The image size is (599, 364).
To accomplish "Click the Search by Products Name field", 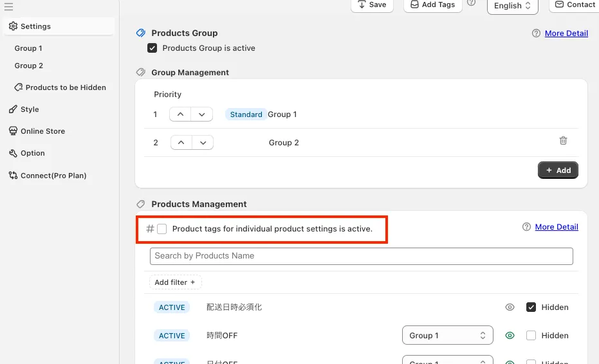I will click(361, 256).
